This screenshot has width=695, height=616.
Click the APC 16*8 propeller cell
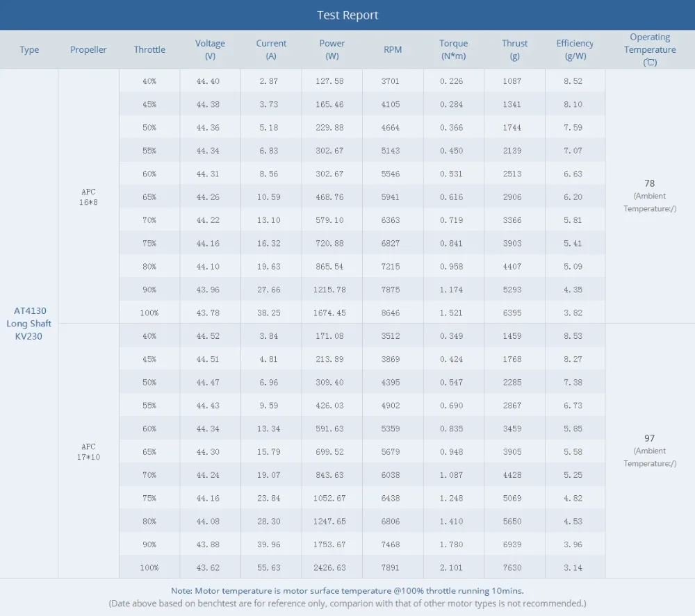[x=88, y=197]
